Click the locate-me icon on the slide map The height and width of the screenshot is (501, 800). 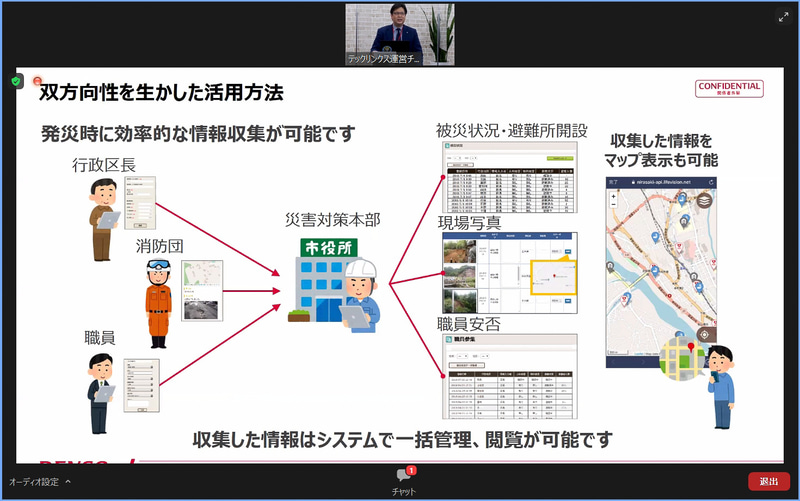tap(705, 335)
